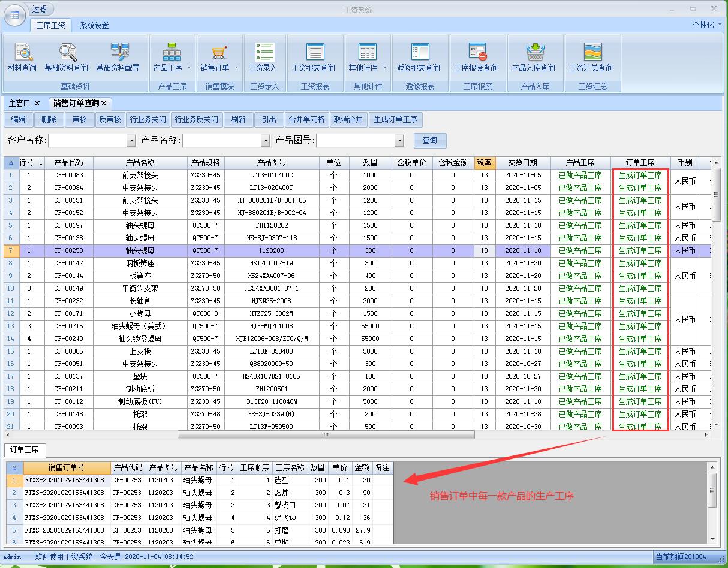This screenshot has height=568, width=728.
Task: Expand 产品工序 dropdown arrow in ribbon
Action: tap(189, 68)
